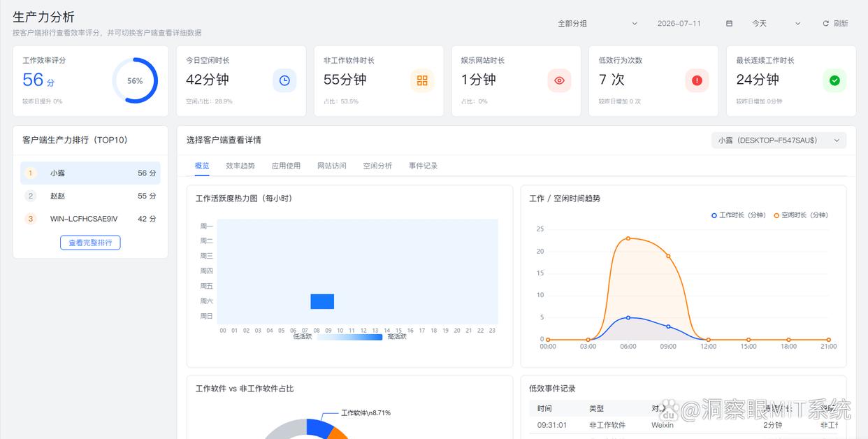Click the blue work data point at 09:00
This screenshot has height=439, width=868.
point(668,326)
